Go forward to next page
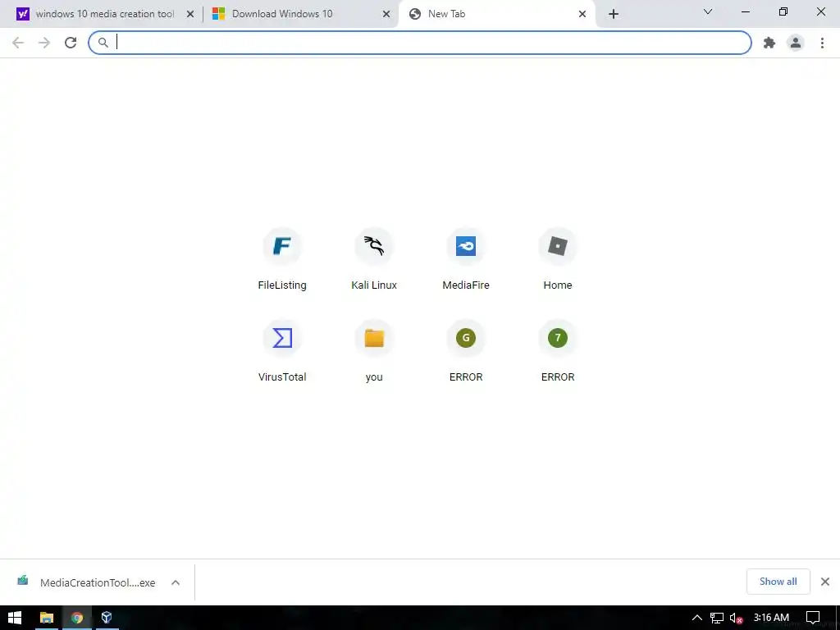 click(44, 43)
